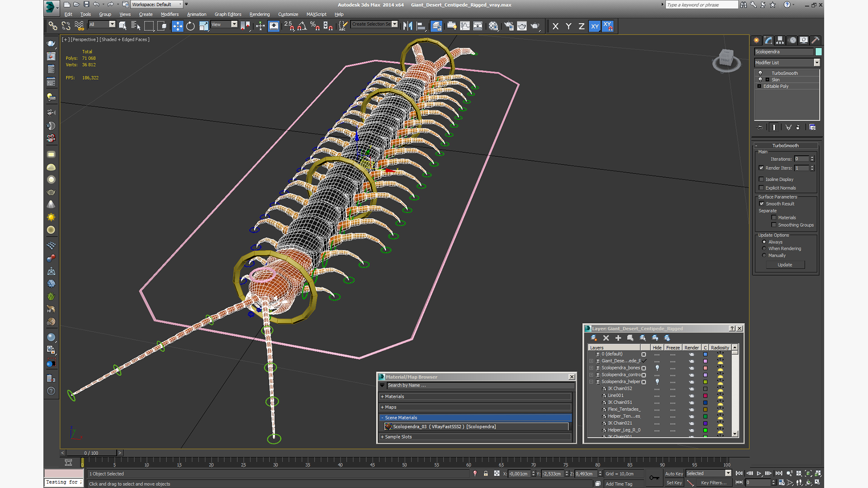Open the Graph Editors menu

tap(228, 14)
